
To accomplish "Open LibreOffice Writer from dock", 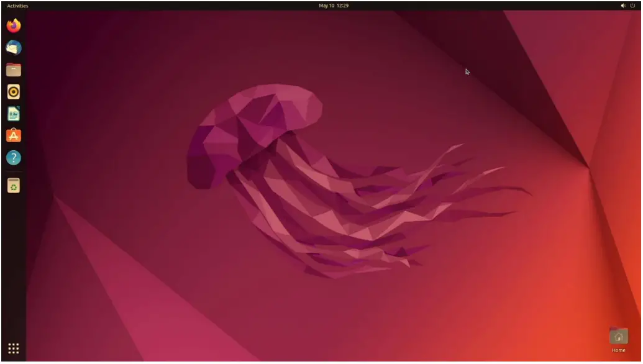I will pyautogui.click(x=14, y=114).
